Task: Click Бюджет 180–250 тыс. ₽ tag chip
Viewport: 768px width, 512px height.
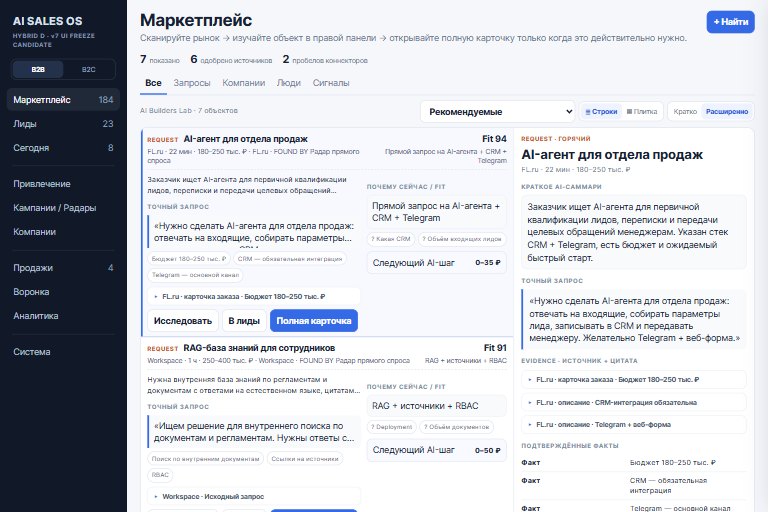Action: (x=189, y=259)
